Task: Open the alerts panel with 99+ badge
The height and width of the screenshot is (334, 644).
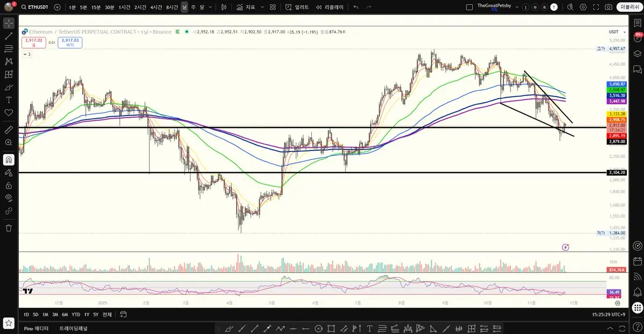Action: point(638,38)
